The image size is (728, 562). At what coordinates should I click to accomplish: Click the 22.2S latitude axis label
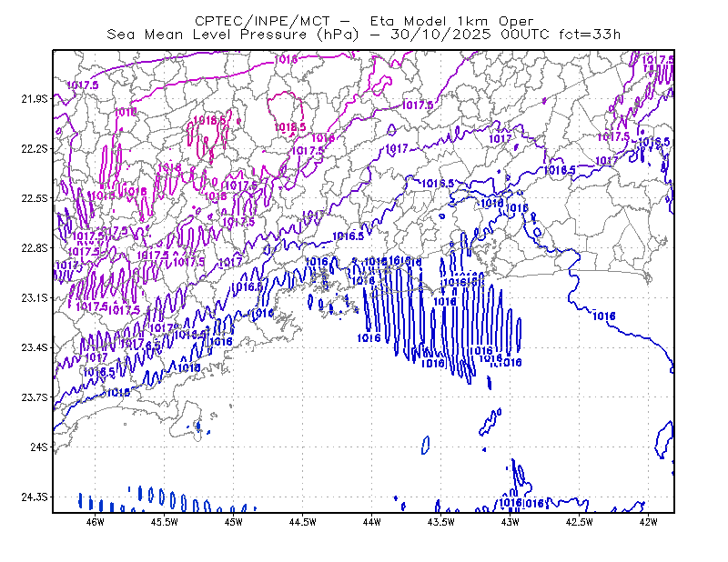tap(35, 148)
